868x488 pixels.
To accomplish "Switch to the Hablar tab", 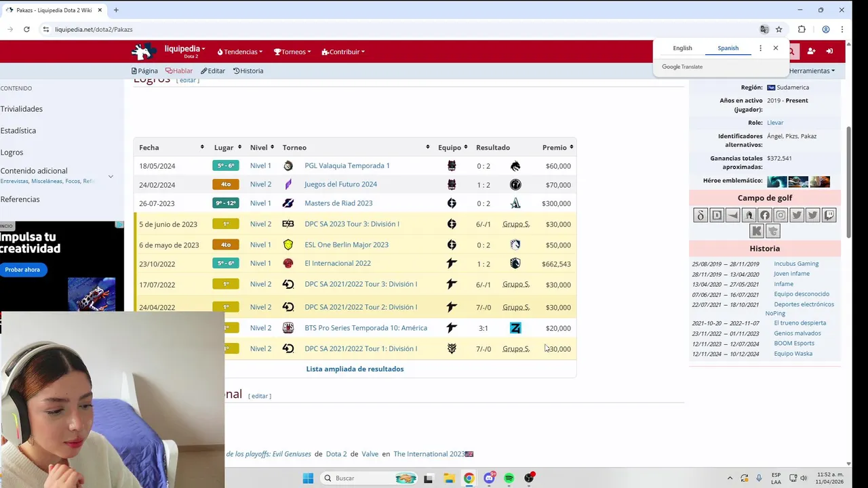I will pyautogui.click(x=179, y=70).
